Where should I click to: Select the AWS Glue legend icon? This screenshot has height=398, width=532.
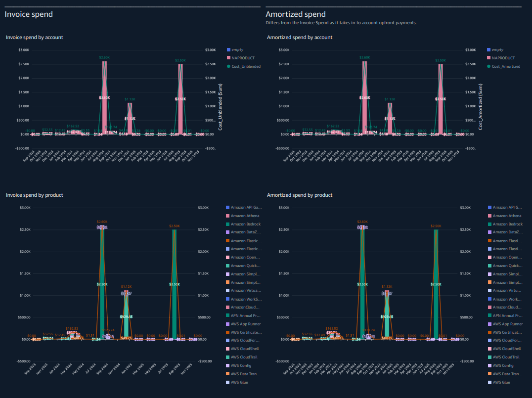227,382
